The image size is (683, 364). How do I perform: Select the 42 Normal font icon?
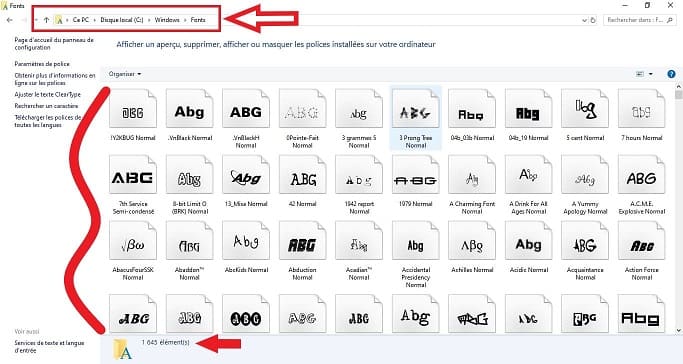click(x=302, y=175)
